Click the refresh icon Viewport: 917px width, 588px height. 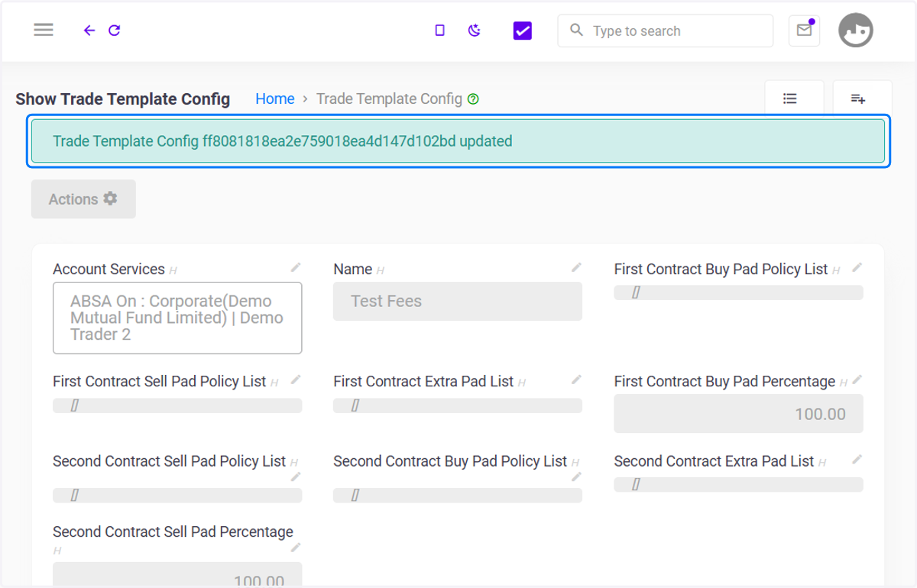(115, 31)
